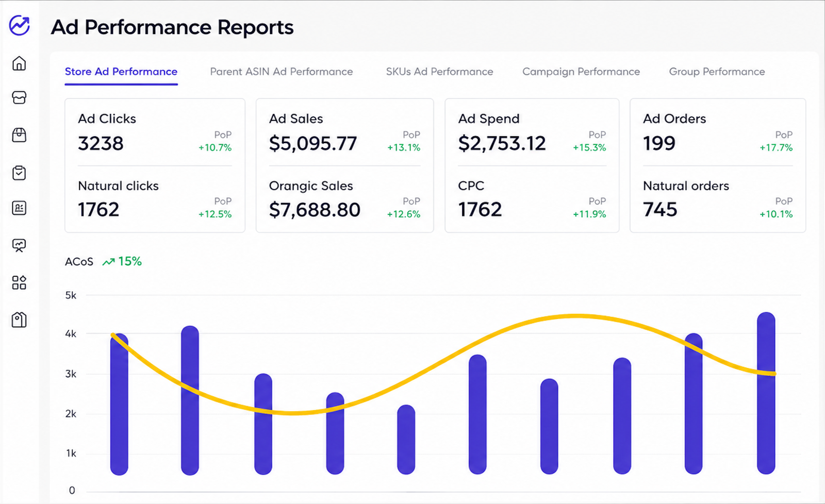The image size is (825, 504).
Task: Switch to Parent ASIN Ad Performance tab
Action: point(282,72)
